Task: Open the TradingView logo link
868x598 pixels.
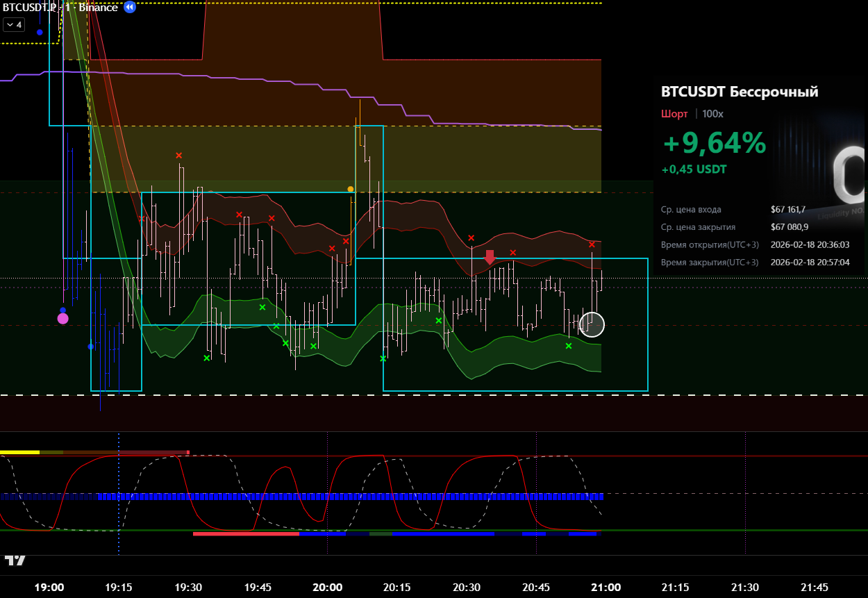Action: pyautogui.click(x=15, y=560)
